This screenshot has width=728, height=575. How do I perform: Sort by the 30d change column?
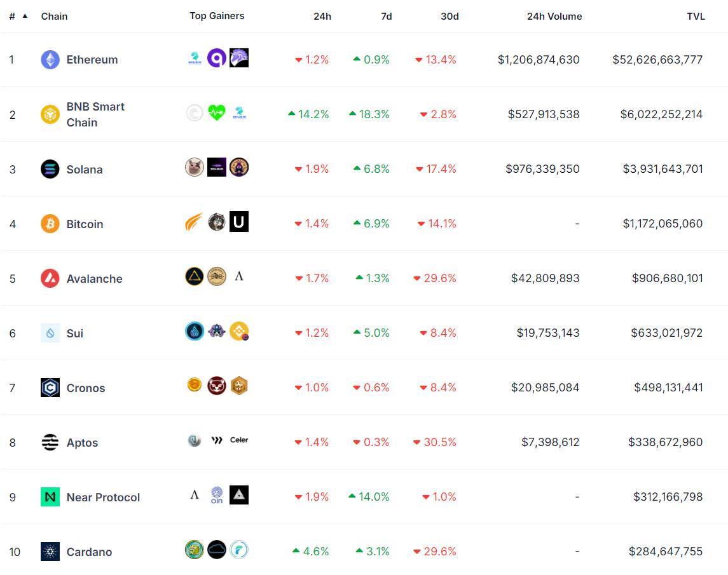[450, 17]
